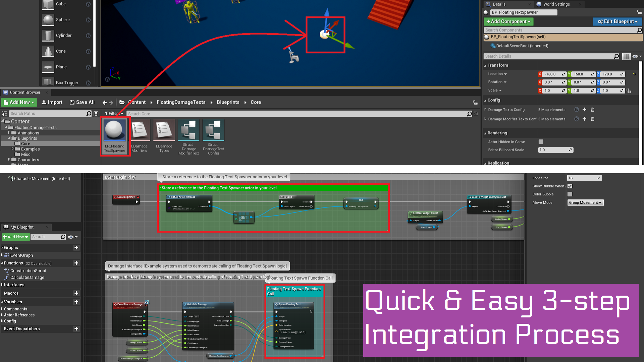
Task: Add element to Damage Texts Config map
Action: click(584, 110)
